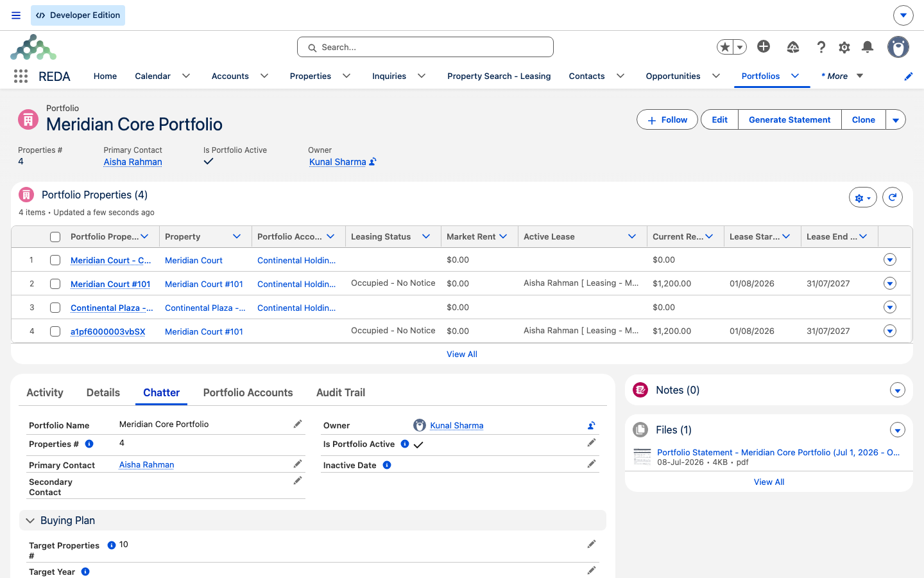Click the hamburger menu icon

click(x=16, y=15)
